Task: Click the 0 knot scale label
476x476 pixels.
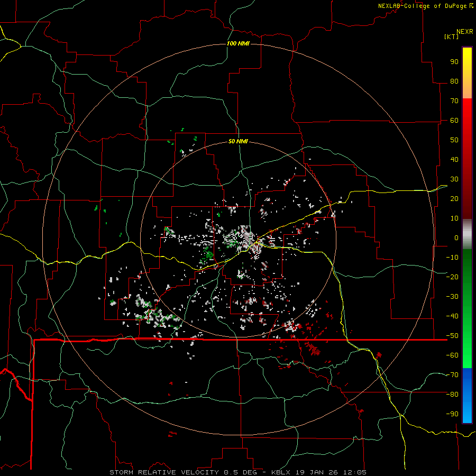Action: click(x=456, y=237)
